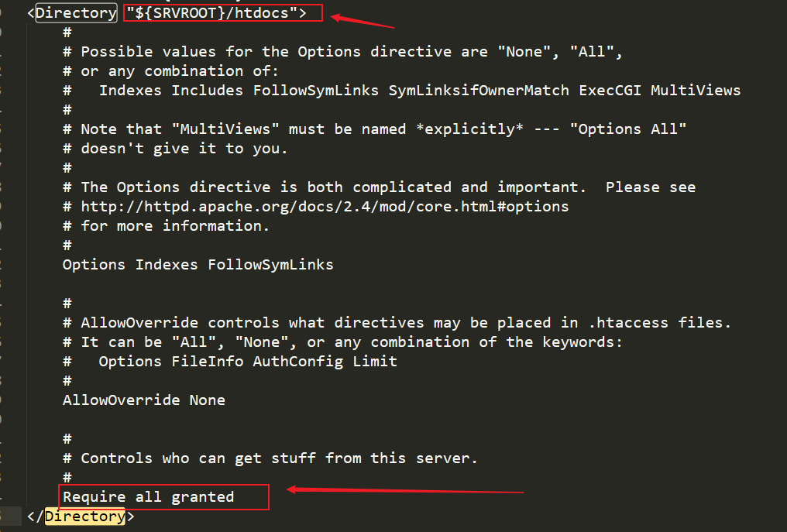Click the "${SRVROOT}/htdocs" path string

pos(211,12)
